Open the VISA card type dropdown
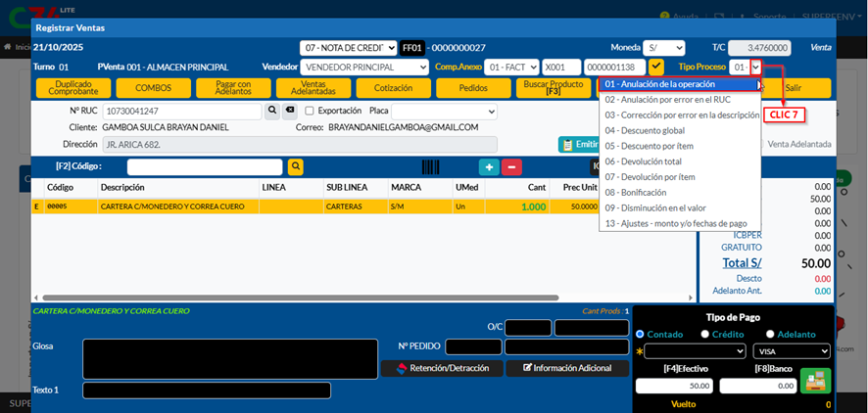This screenshot has height=413, width=868. tap(791, 351)
